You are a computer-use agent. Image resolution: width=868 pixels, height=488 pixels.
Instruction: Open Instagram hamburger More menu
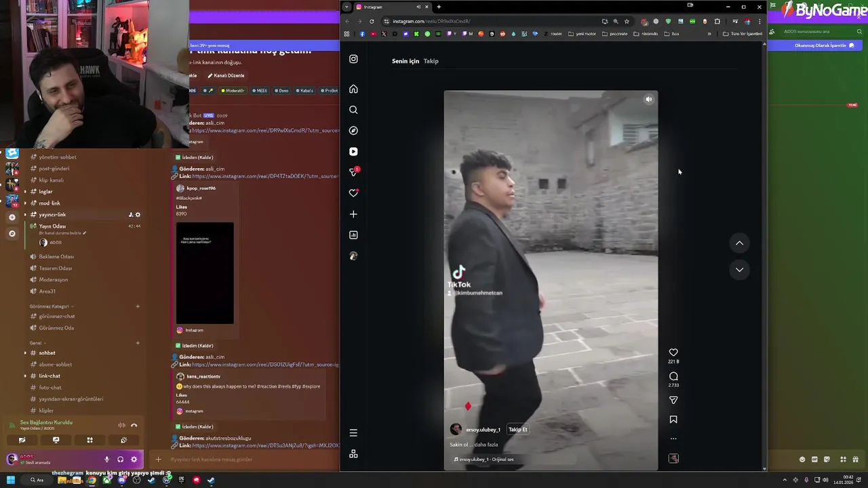point(353,432)
